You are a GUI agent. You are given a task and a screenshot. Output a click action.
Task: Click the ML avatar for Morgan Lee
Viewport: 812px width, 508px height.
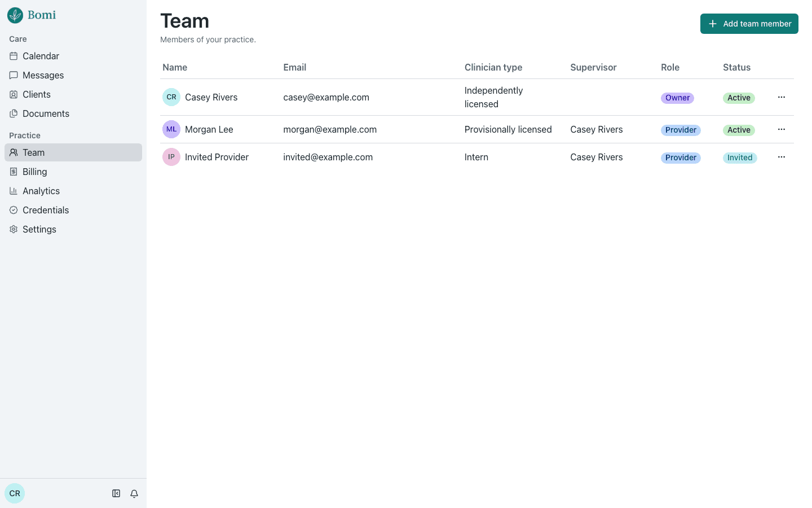click(x=171, y=129)
